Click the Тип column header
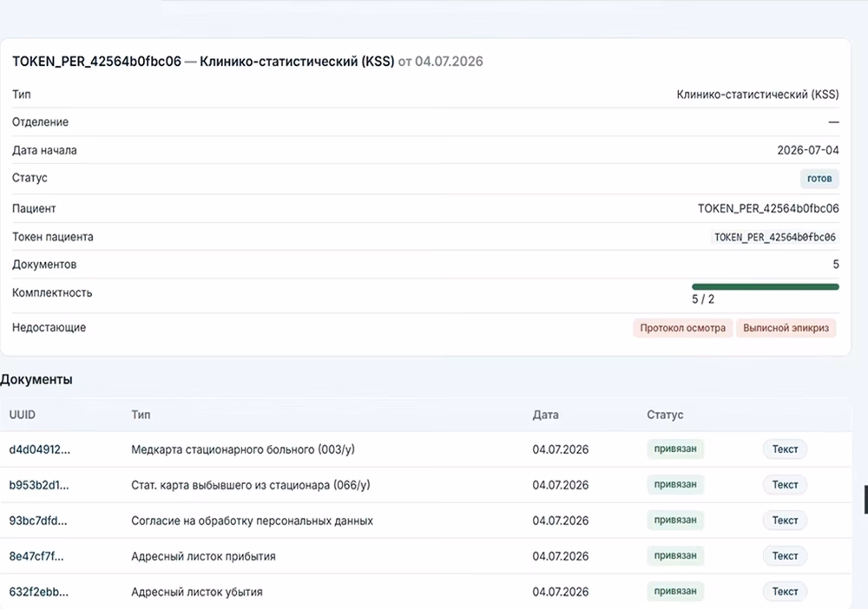The image size is (868, 609). 141,415
